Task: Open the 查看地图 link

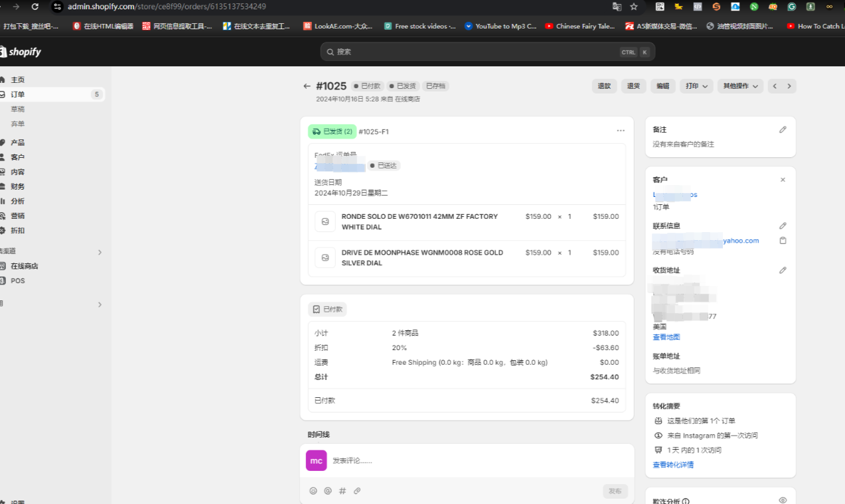Action: tap(666, 338)
